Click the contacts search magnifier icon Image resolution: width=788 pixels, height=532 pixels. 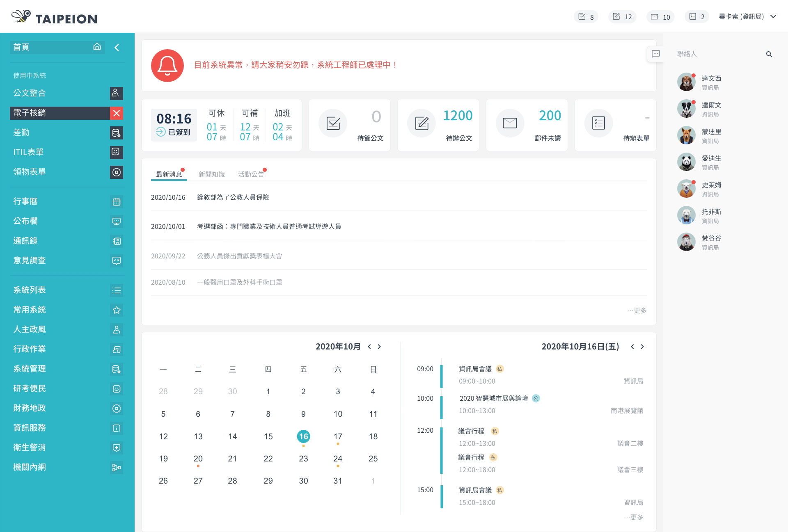769,54
